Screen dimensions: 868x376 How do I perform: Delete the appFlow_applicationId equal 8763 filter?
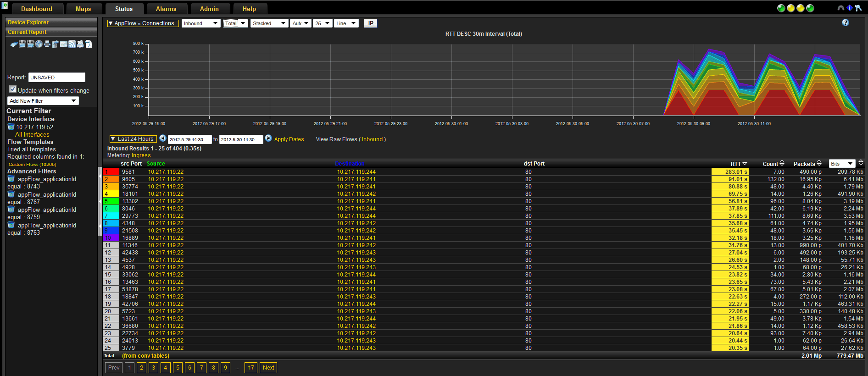tap(11, 225)
